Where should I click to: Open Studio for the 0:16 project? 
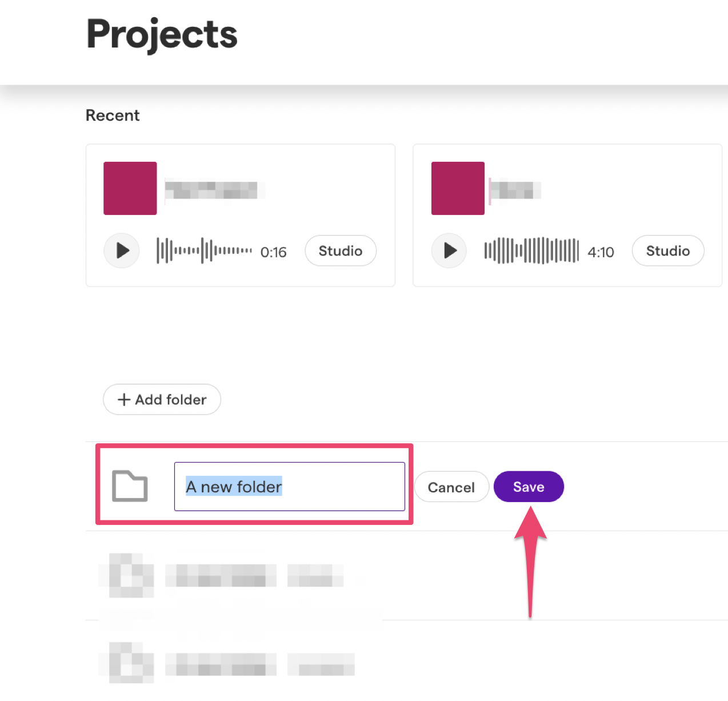(340, 251)
